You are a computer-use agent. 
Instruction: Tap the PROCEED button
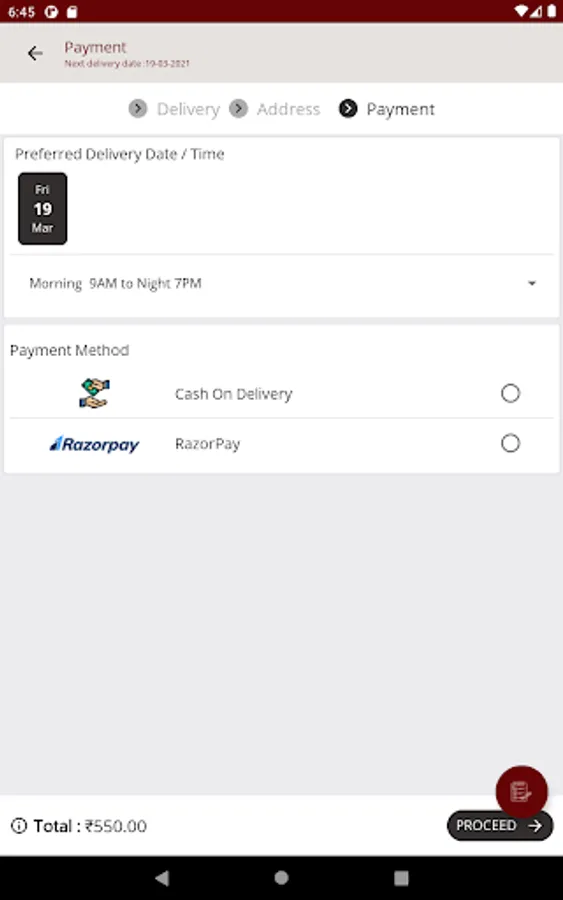pyautogui.click(x=500, y=826)
